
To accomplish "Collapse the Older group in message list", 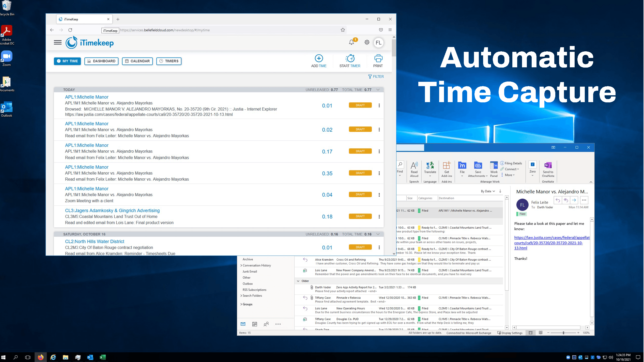I will point(298,281).
